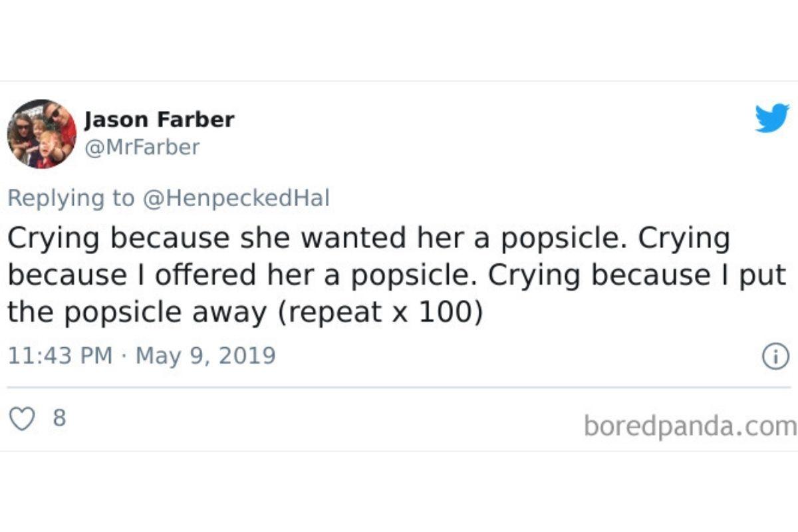Viewport: 798px width, 532px height.
Task: Click the Twitter bird logo
Action: (x=772, y=118)
